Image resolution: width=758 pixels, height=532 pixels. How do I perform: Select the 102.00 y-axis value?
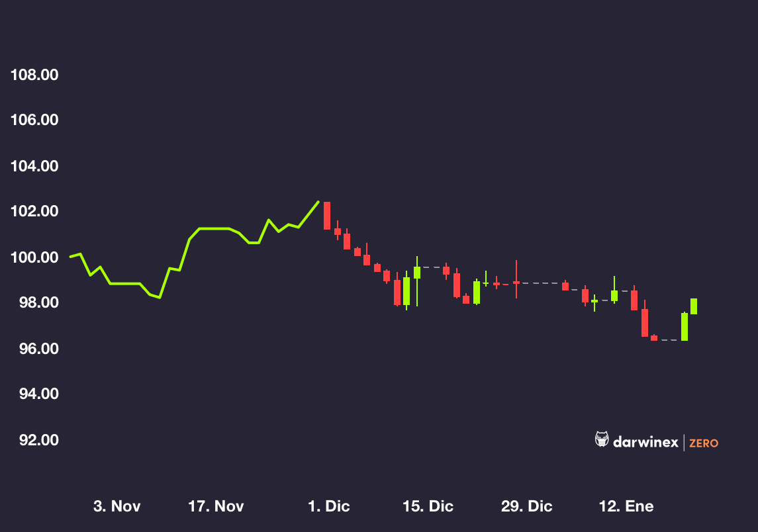point(34,212)
